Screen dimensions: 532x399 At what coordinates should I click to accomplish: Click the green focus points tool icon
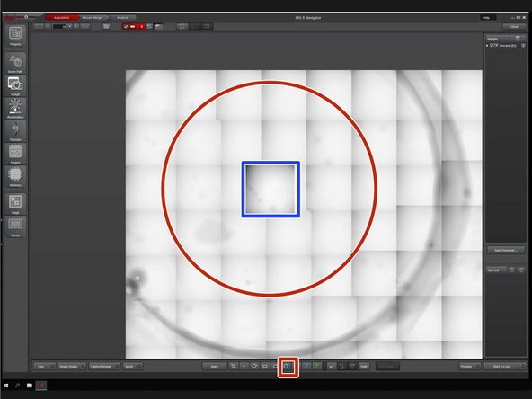(317, 366)
